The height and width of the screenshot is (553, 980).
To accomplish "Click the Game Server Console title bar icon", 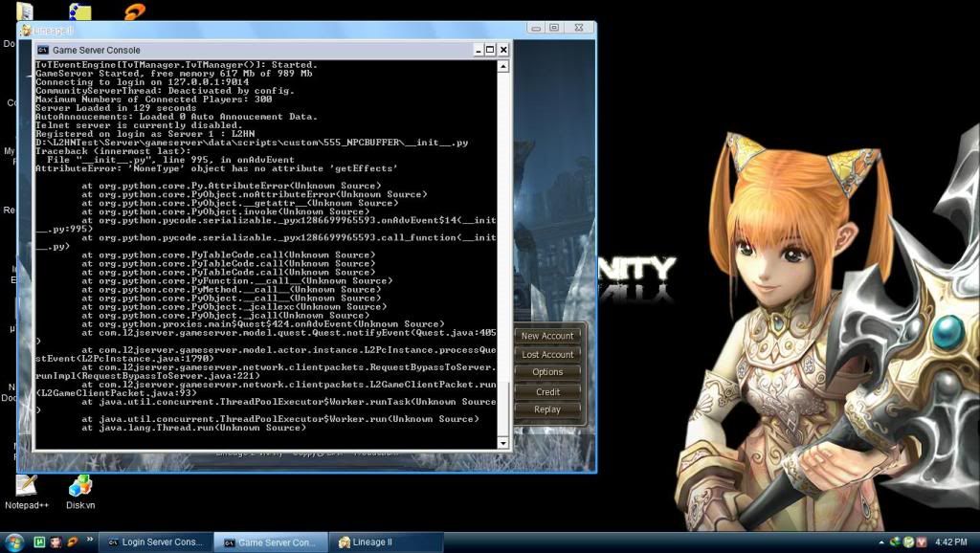I will pos(43,50).
